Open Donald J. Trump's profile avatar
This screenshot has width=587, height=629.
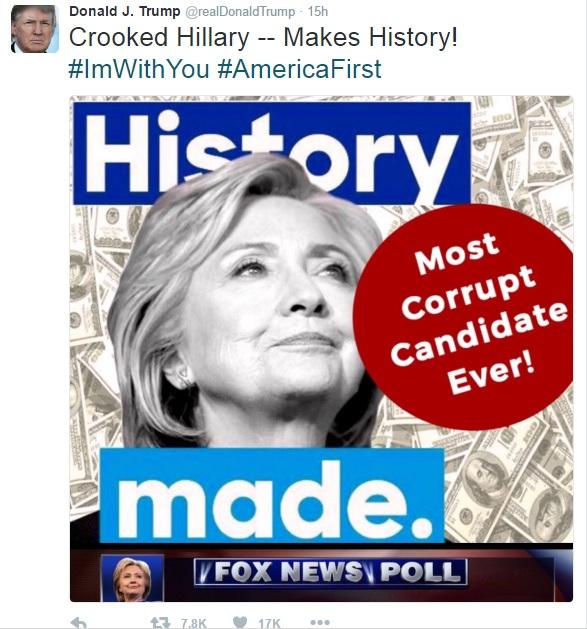click(35, 29)
